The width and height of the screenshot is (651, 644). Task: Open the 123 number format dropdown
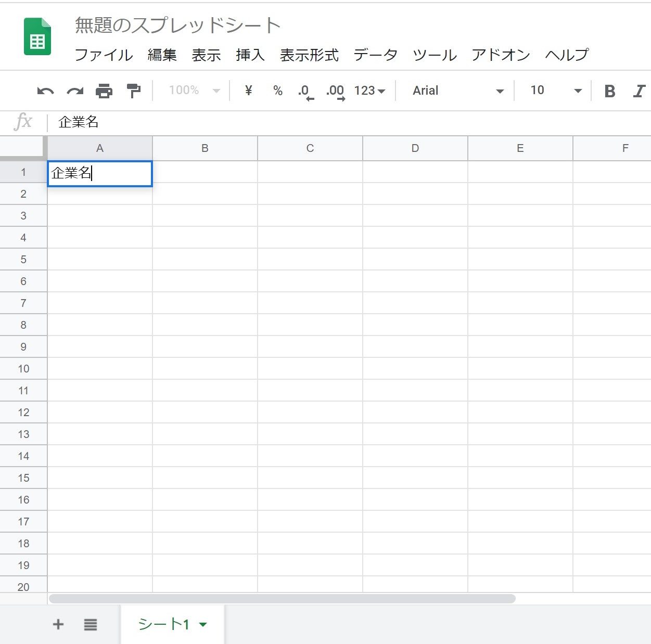[x=369, y=91]
